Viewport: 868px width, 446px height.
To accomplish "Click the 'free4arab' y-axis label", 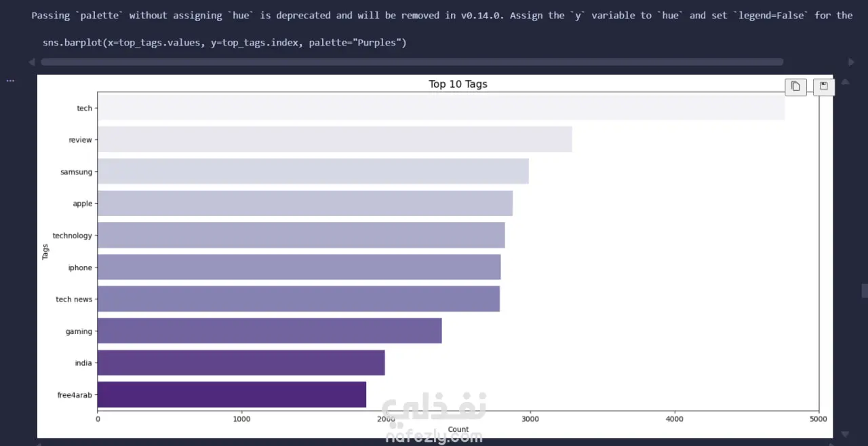I will 75,395.
